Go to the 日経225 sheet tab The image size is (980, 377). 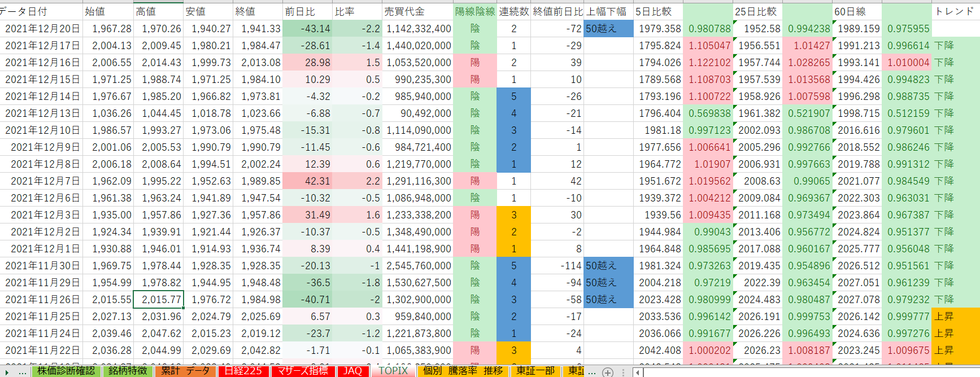click(x=243, y=371)
